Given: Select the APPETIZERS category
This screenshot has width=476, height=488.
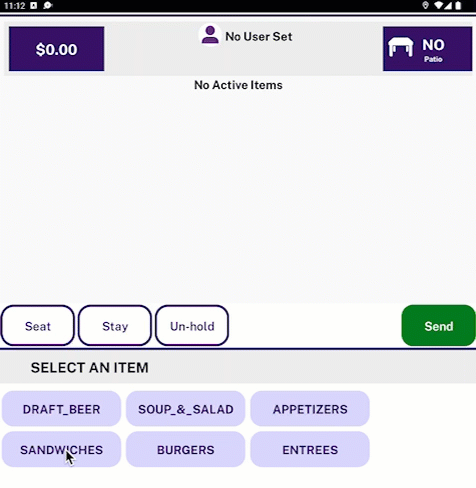Looking at the screenshot, I should [x=310, y=409].
